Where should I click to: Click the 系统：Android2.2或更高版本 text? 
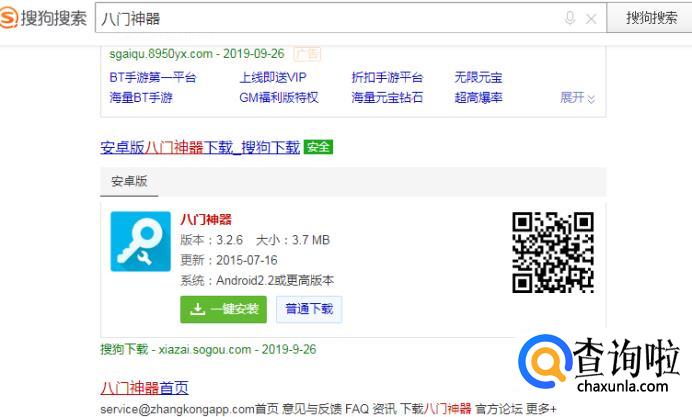[x=257, y=281]
